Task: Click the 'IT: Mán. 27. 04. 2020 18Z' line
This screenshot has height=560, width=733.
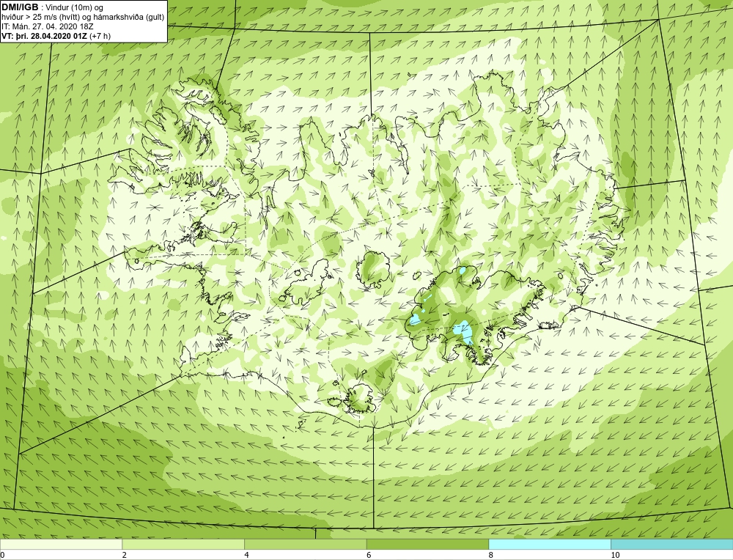Action: click(47, 26)
